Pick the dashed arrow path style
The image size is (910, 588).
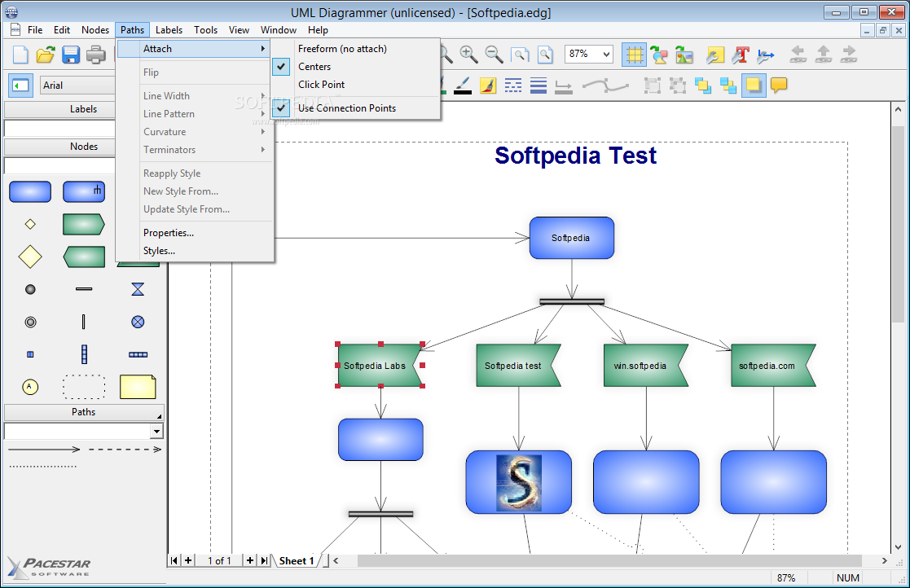[125, 450]
